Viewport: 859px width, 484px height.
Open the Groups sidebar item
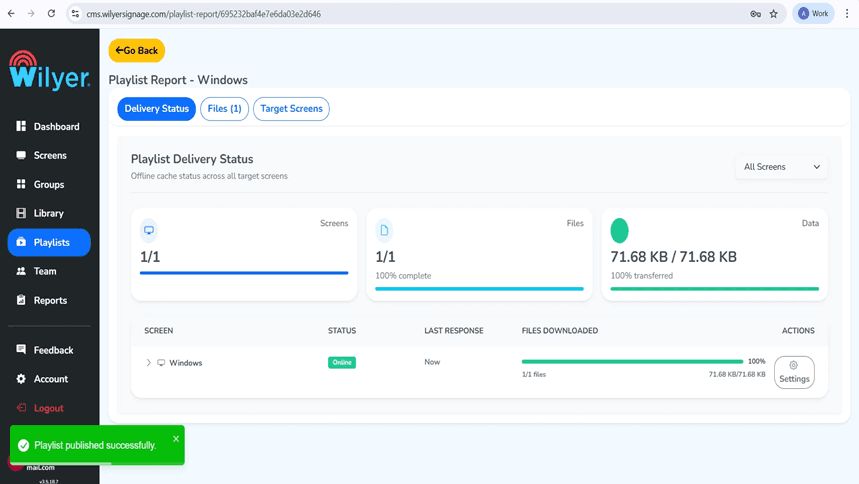(x=49, y=185)
